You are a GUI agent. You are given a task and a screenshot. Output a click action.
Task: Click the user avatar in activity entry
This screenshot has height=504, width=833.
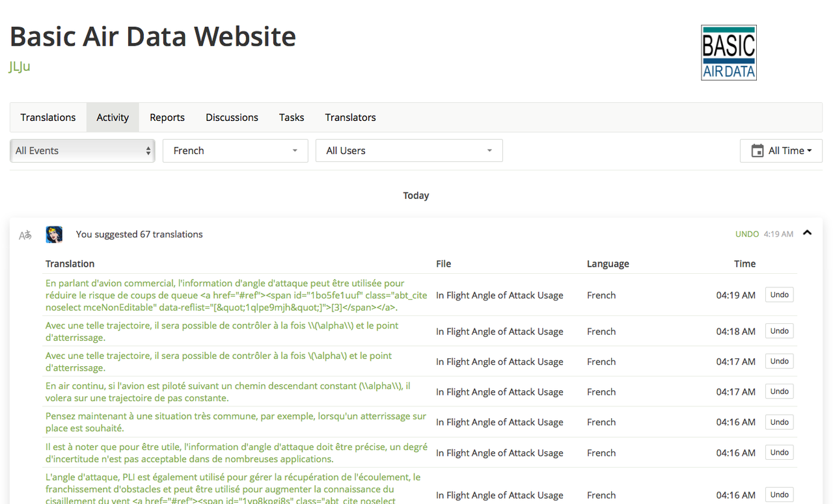[54, 234]
